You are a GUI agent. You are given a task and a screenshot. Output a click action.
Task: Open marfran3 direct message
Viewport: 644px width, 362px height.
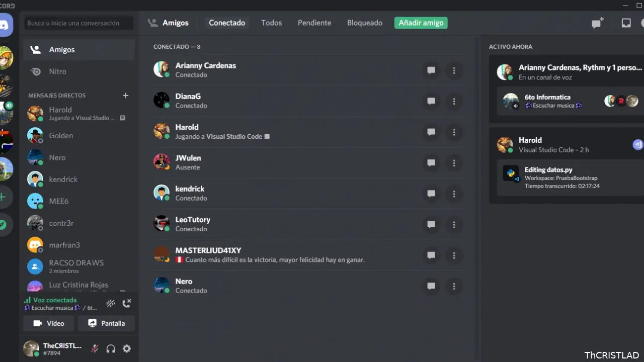[x=79, y=245]
